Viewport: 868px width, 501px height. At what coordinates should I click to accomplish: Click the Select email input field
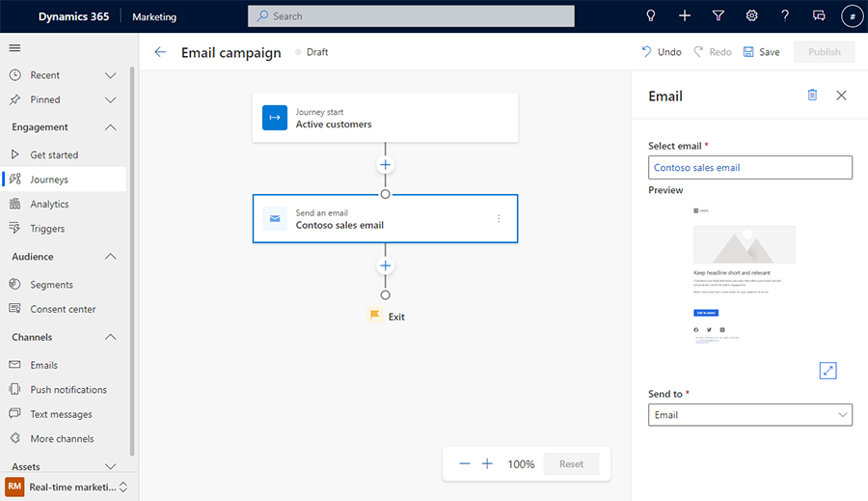(750, 168)
